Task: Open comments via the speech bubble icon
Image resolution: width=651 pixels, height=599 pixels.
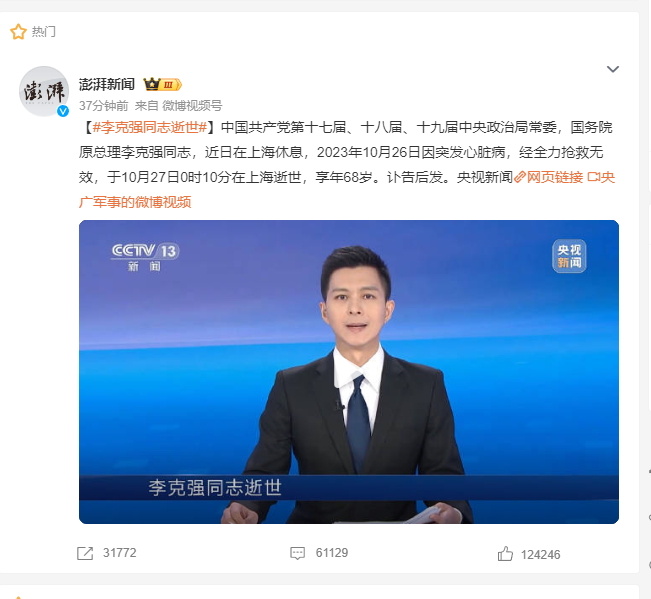Action: [298, 553]
